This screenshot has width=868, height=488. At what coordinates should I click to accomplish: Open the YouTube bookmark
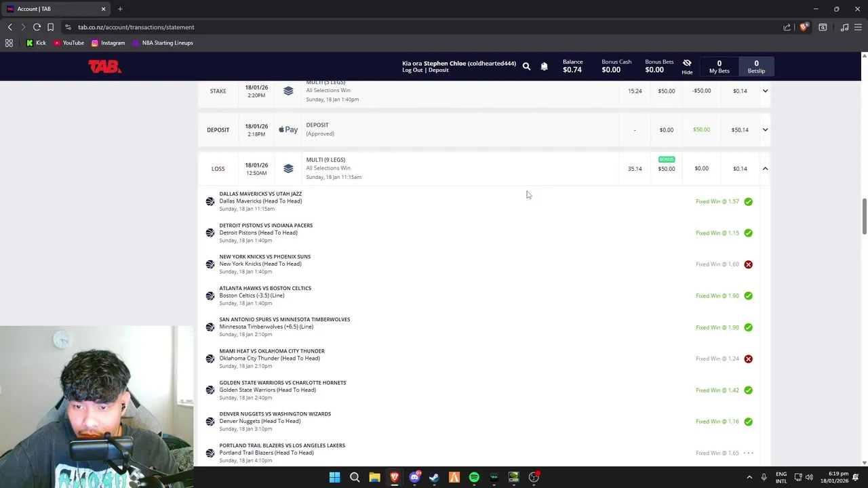pos(68,43)
